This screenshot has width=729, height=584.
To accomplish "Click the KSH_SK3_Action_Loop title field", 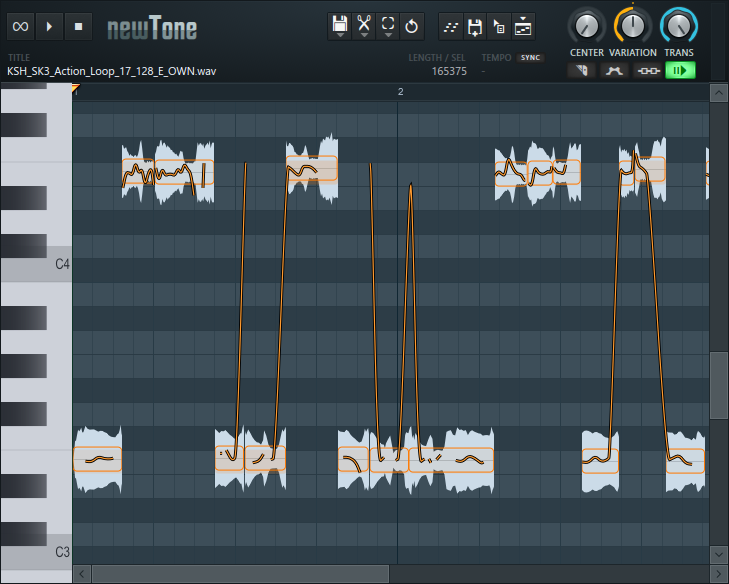I will tap(112, 72).
